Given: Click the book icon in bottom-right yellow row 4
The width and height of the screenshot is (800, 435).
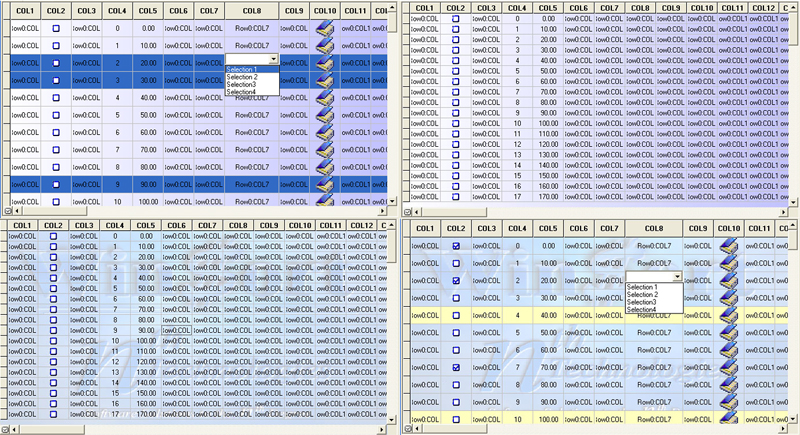Looking at the screenshot, I should pyautogui.click(x=730, y=315).
